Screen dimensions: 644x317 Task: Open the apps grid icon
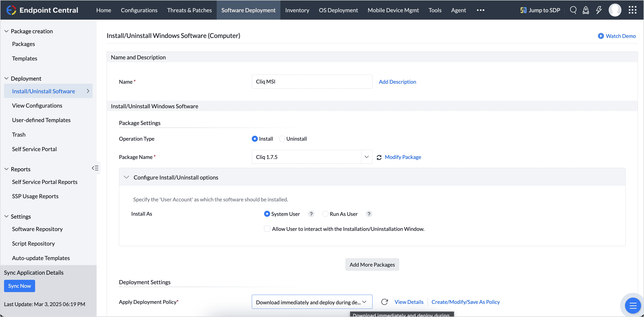click(633, 10)
